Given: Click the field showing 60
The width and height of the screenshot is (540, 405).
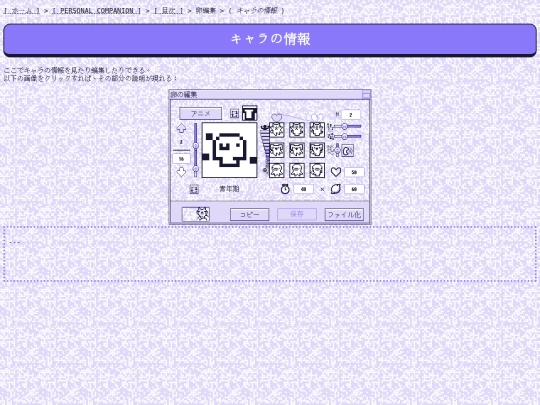Looking at the screenshot, I should pos(354,189).
